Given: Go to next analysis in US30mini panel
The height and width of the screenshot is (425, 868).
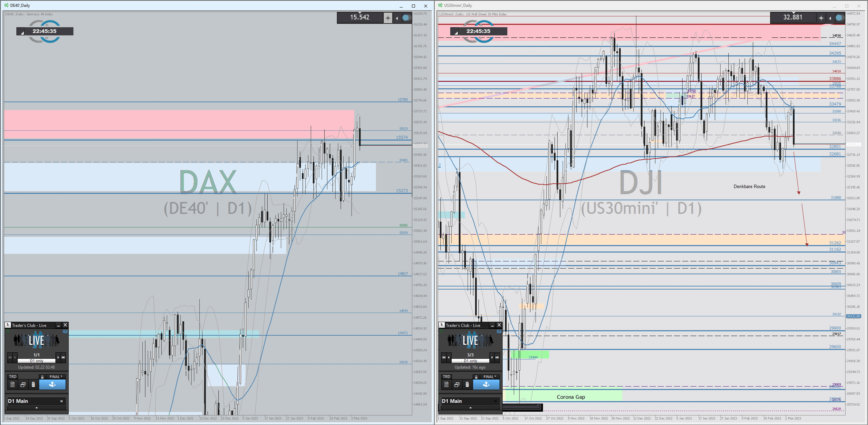Looking at the screenshot, I should click(x=492, y=357).
